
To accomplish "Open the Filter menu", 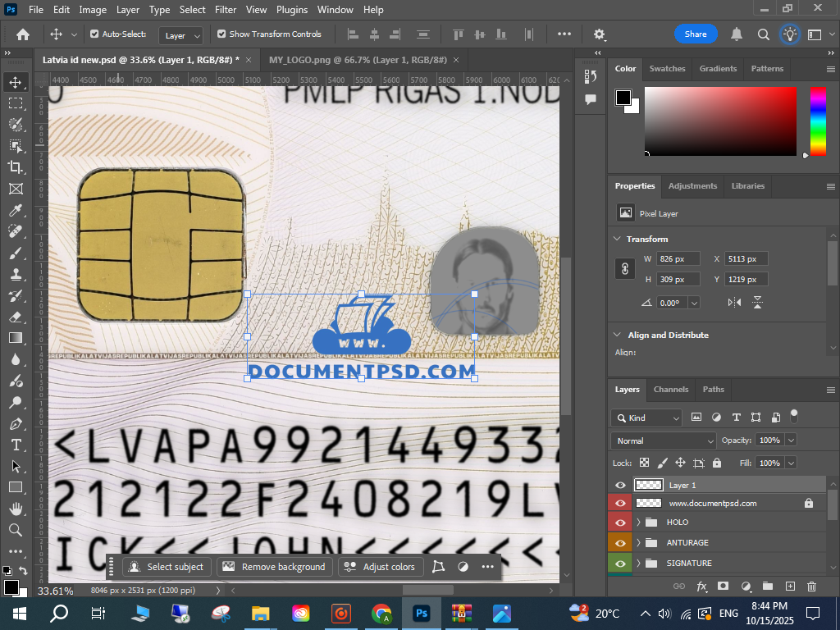I will pyautogui.click(x=225, y=10).
